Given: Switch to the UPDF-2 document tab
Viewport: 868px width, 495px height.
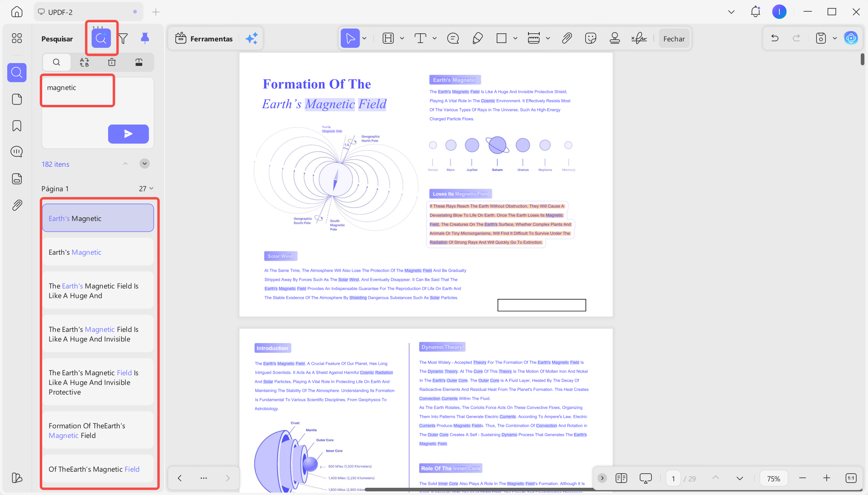Looking at the screenshot, I should click(x=88, y=12).
